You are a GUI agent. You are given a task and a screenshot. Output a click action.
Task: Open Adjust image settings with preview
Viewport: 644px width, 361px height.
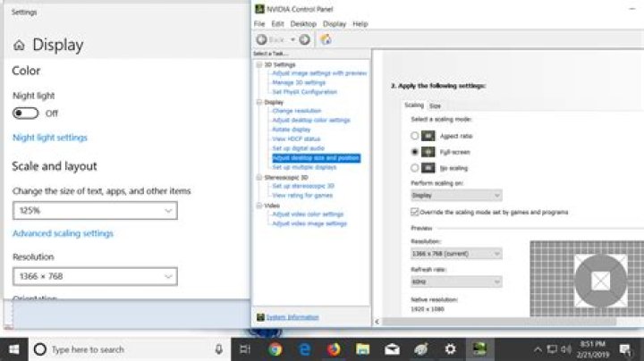click(x=319, y=73)
